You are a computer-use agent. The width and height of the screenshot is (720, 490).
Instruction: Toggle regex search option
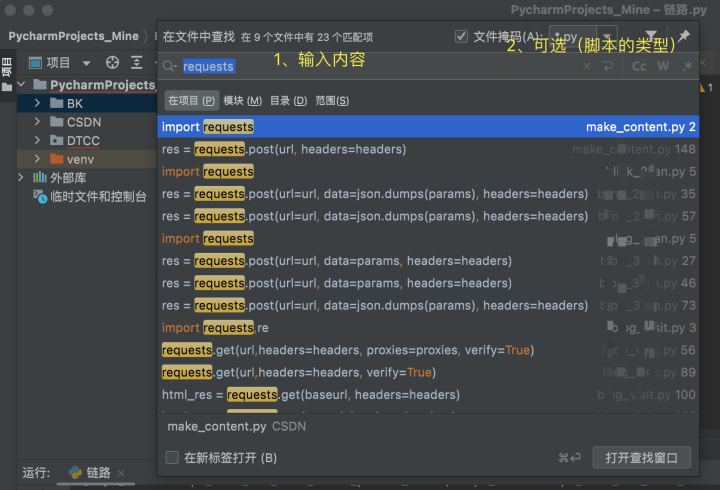[x=687, y=66]
